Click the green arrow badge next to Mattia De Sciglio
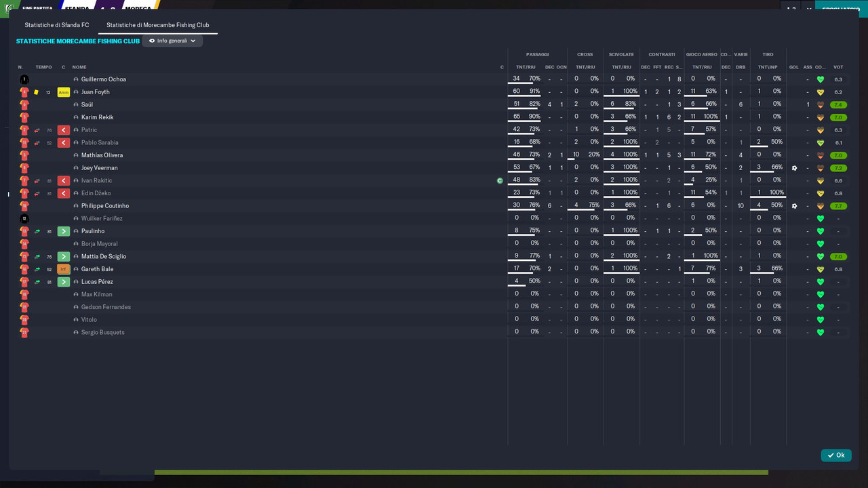This screenshot has height=488, width=868. coord(64,257)
